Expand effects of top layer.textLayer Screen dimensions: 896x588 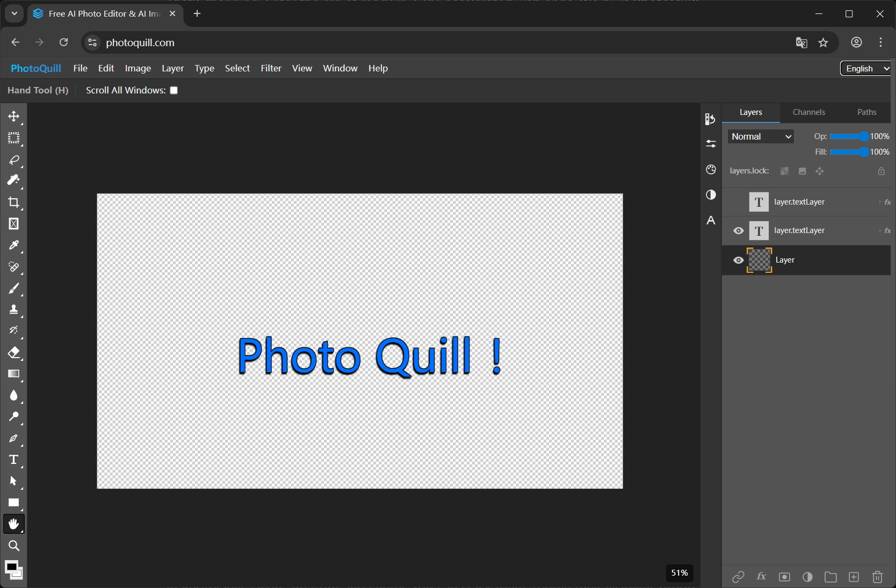(879, 202)
